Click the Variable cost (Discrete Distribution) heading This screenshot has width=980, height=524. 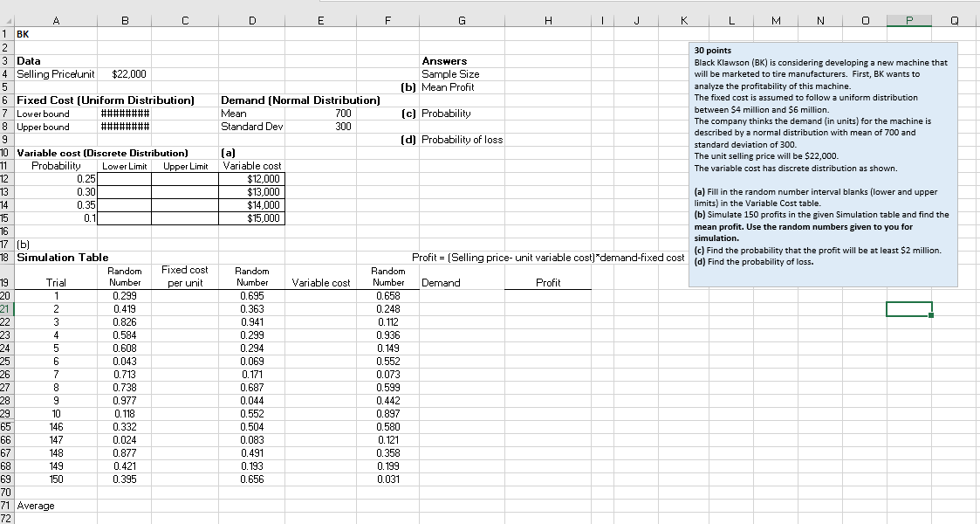pos(102,153)
